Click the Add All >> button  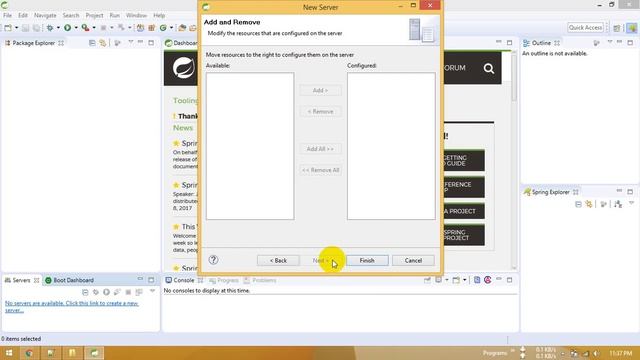pyautogui.click(x=320, y=149)
